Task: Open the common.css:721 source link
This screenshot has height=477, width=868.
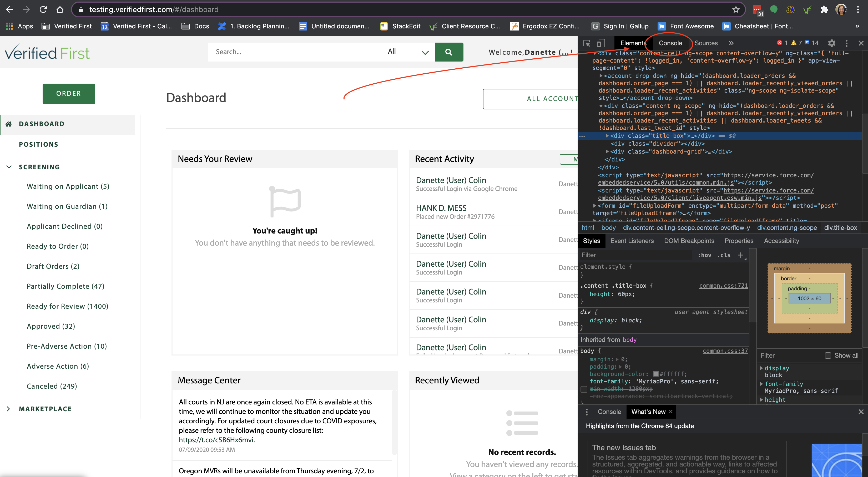Action: click(x=723, y=286)
